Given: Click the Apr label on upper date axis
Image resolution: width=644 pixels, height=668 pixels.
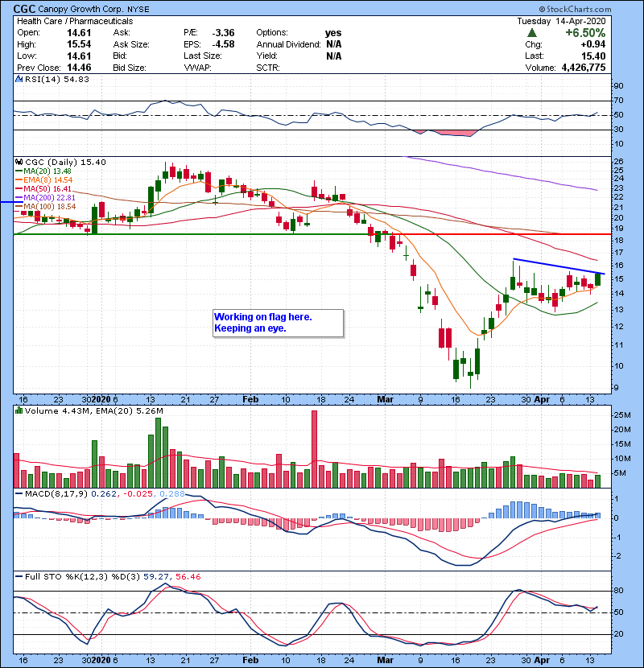Looking at the screenshot, I should click(x=542, y=400).
